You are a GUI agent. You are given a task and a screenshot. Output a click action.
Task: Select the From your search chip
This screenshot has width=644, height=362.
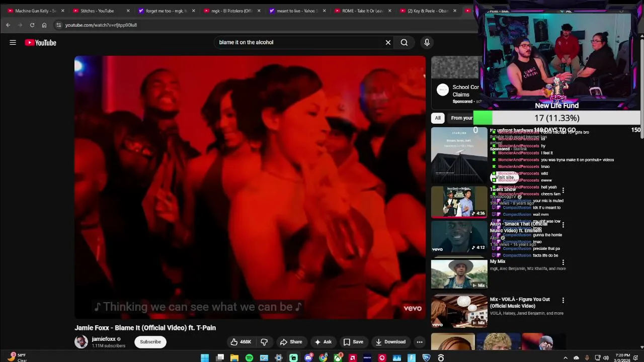(461, 118)
